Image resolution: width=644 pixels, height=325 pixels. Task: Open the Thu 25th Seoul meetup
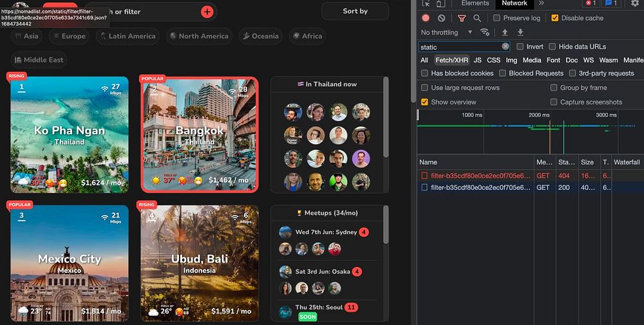(x=319, y=308)
